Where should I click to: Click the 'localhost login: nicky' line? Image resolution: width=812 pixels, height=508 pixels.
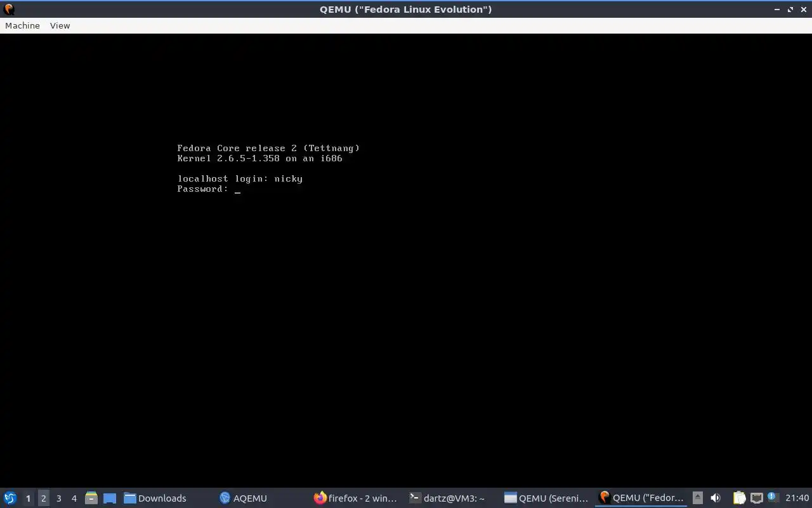240,178
